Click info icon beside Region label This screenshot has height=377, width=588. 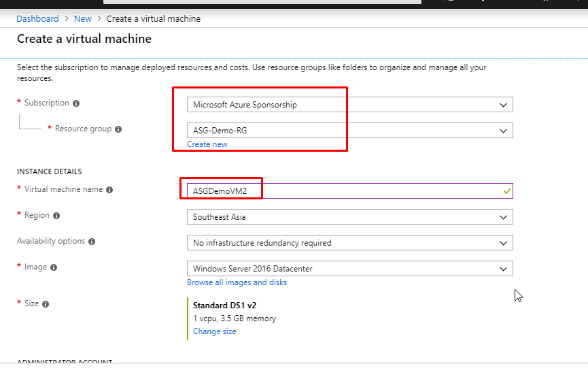click(56, 216)
